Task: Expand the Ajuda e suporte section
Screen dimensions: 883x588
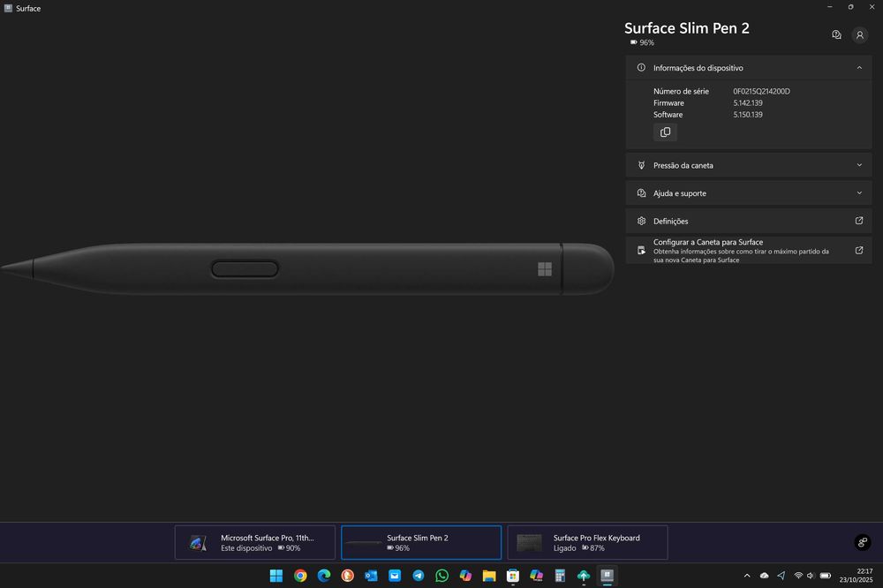Action: click(749, 193)
